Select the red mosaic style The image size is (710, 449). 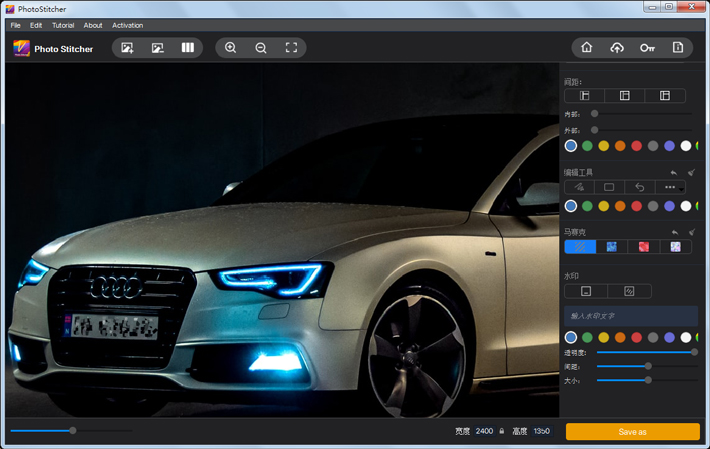[x=643, y=247]
